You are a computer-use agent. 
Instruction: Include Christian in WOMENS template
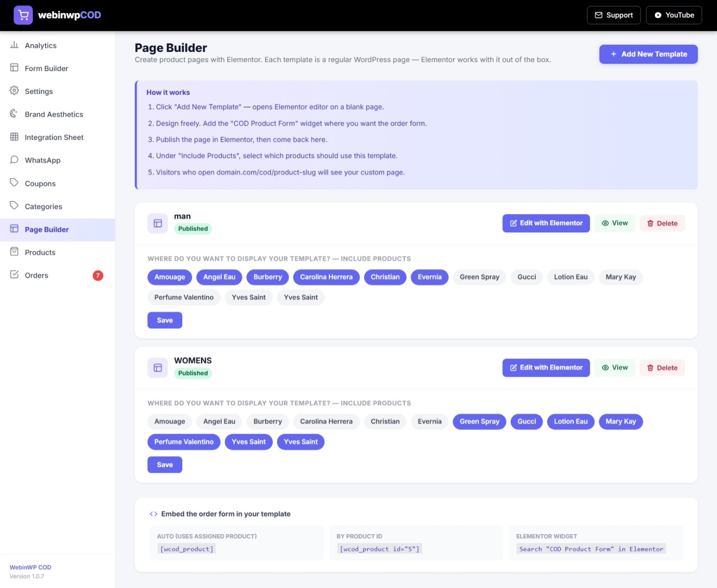(x=385, y=421)
